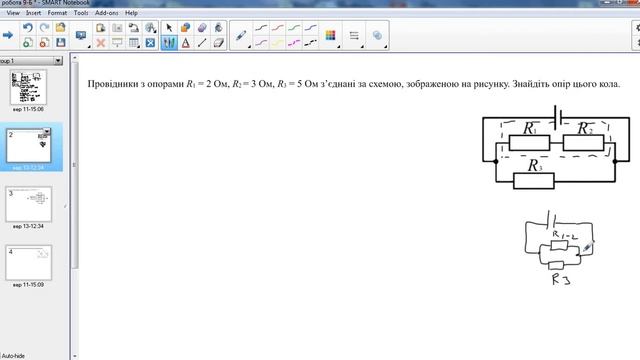Select page 3 thumbnail in page sorter
Viewport: 640px width, 360px height.
pyautogui.click(x=29, y=204)
